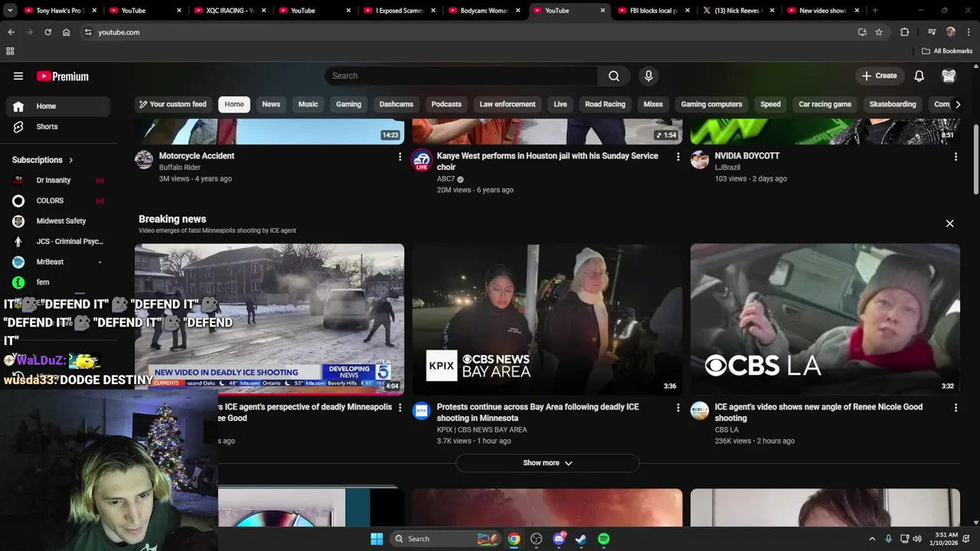Open options for Kanye West video
Image resolution: width=980 pixels, height=551 pixels.
click(x=678, y=156)
